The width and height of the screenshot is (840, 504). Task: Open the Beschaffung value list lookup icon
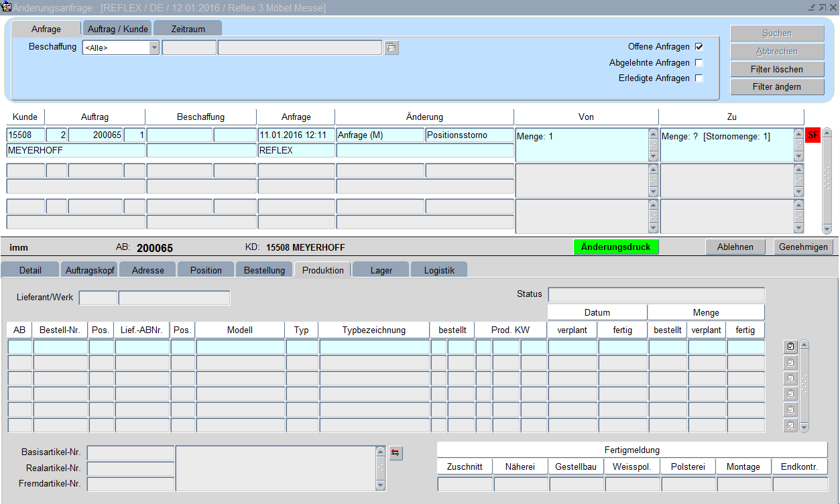click(392, 48)
